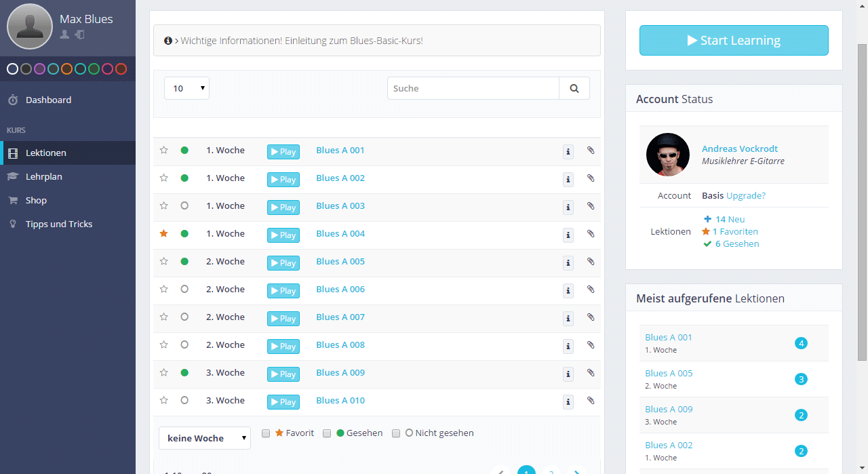
Task: Click the attachment icon of Blues A 008
Action: click(x=591, y=345)
